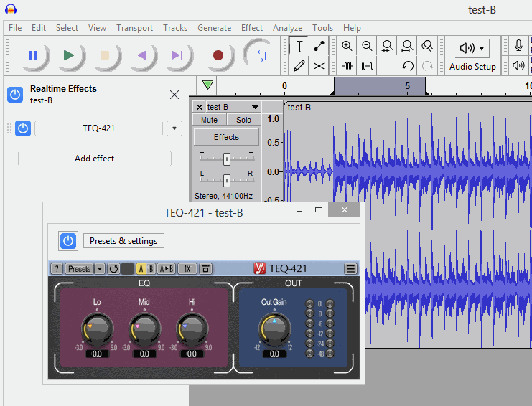This screenshot has height=406, width=532.
Task: Open the Tracks menu
Action: point(175,28)
